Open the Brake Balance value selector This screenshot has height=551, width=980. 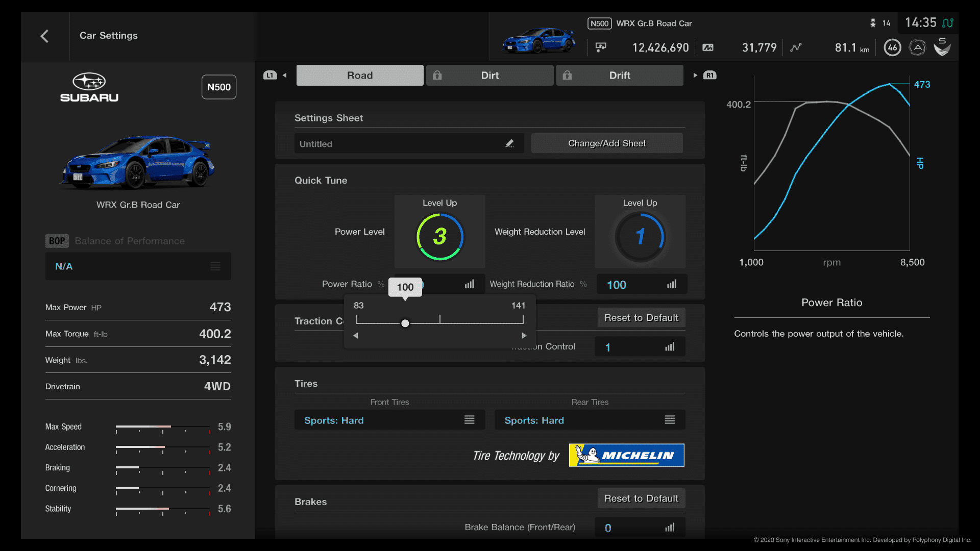(640, 528)
